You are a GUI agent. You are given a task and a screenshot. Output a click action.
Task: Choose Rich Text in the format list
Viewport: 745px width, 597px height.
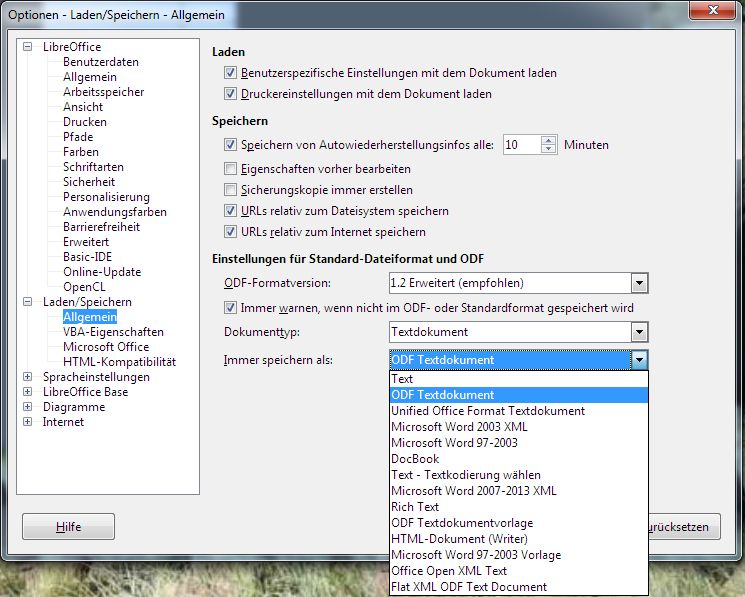point(415,507)
